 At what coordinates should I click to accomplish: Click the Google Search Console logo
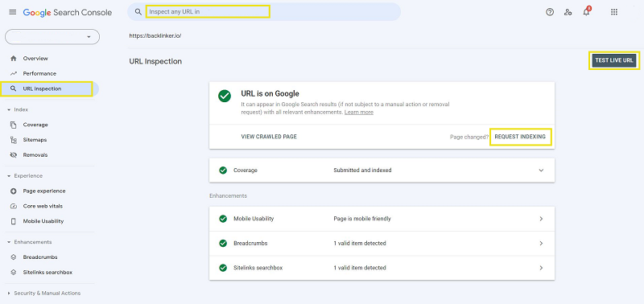coord(68,12)
